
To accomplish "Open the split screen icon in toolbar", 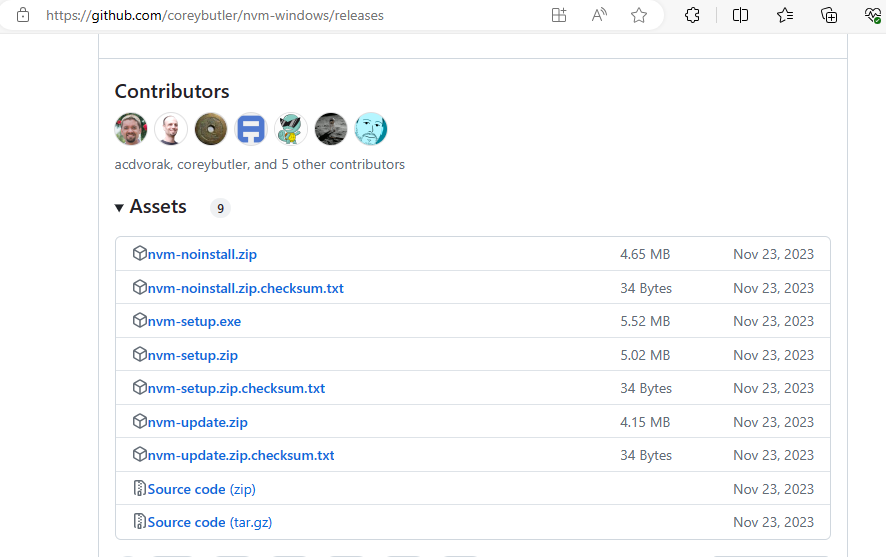I will [740, 15].
